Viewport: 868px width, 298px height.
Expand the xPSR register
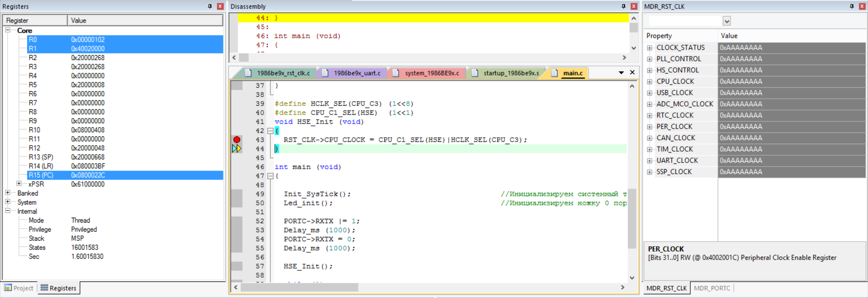[x=19, y=183]
